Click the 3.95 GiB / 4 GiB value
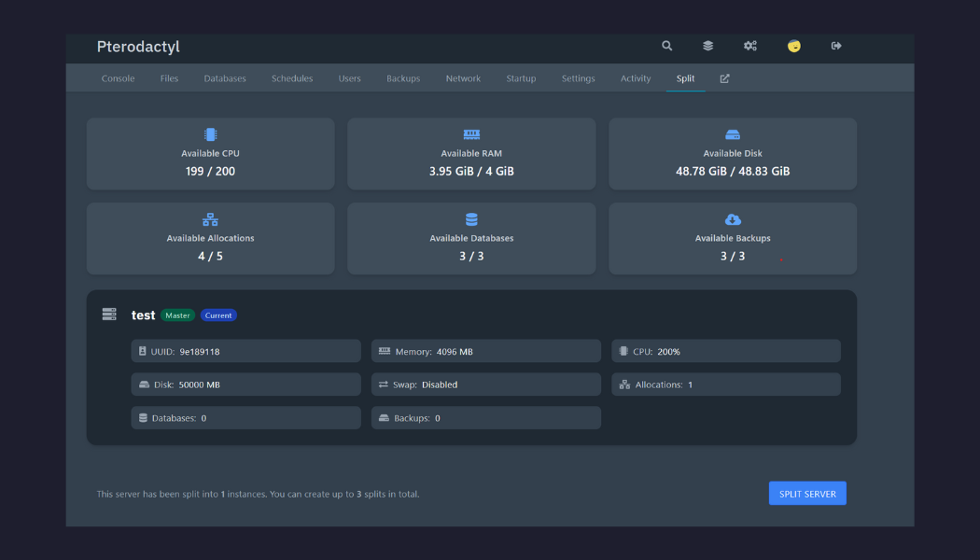The width and height of the screenshot is (980, 560). 471,171
